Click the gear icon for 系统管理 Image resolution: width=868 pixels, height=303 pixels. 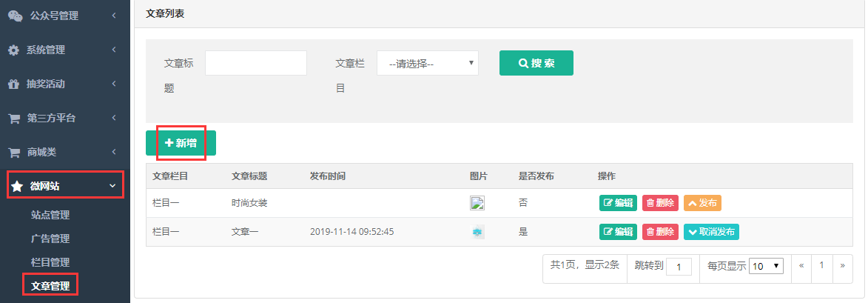pos(13,50)
